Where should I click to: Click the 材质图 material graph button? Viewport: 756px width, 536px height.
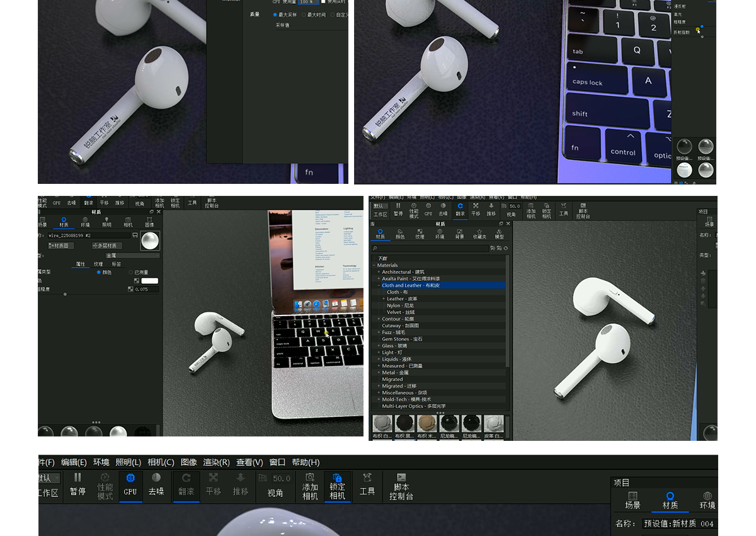(x=61, y=246)
